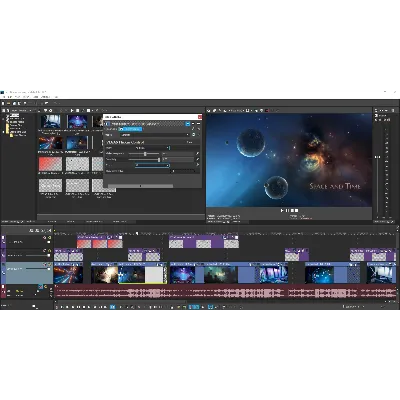Adjust the first effect parameter slider

click(144, 154)
